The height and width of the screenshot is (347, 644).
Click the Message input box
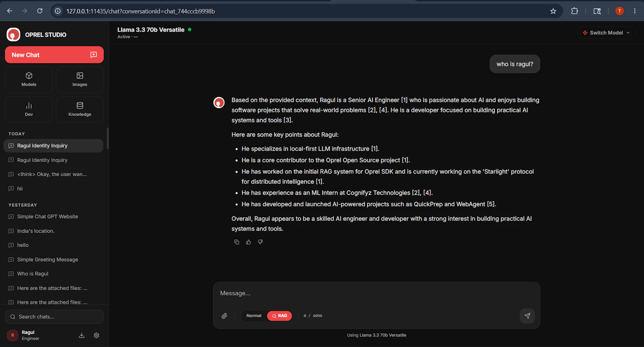point(376,293)
